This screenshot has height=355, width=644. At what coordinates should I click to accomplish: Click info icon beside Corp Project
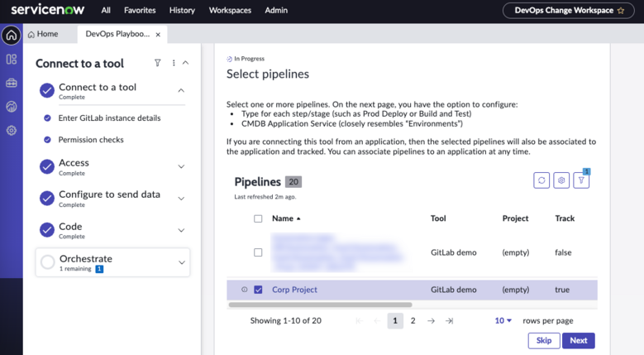pyautogui.click(x=245, y=290)
